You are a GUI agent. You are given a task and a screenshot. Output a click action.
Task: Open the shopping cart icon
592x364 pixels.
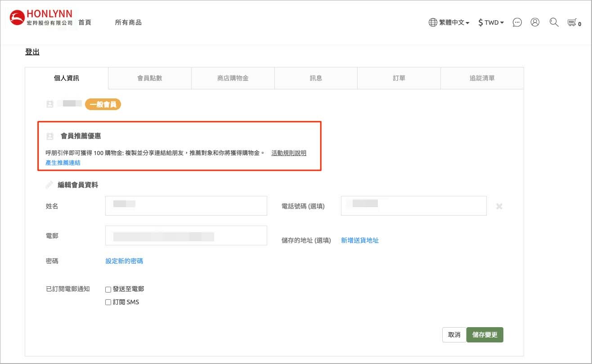click(572, 22)
